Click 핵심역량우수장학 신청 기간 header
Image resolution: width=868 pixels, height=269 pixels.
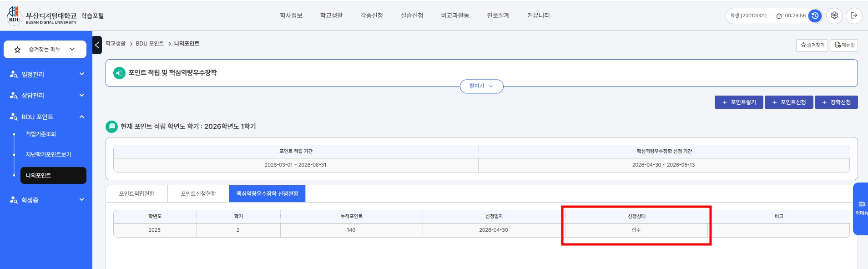[664, 152]
